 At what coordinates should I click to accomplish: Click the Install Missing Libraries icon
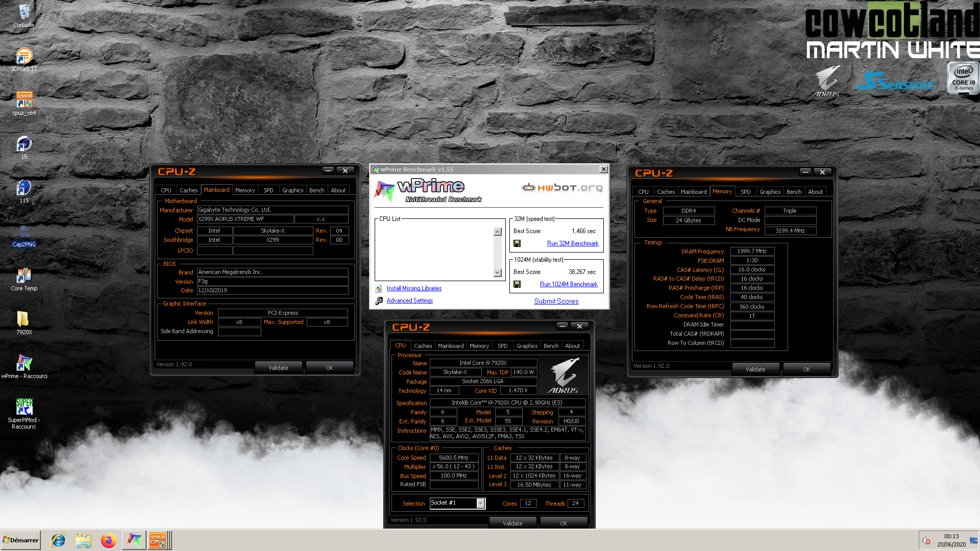click(x=379, y=289)
